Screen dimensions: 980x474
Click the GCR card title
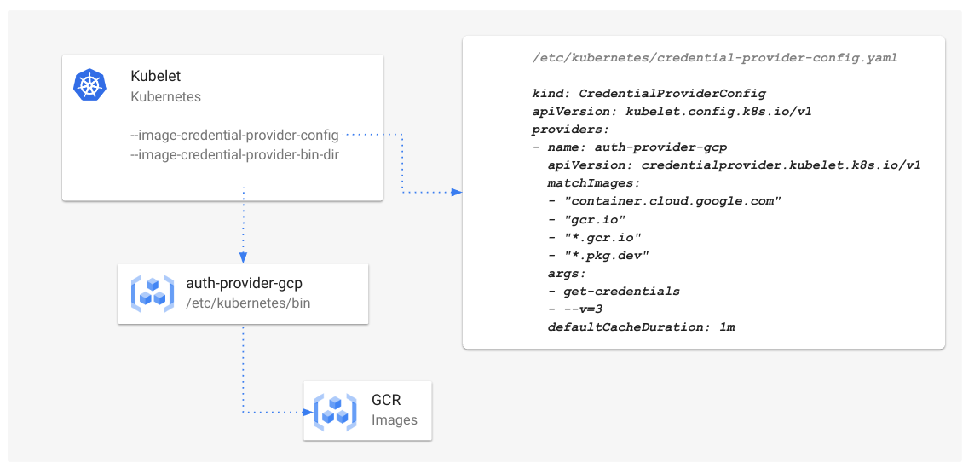[x=386, y=400]
